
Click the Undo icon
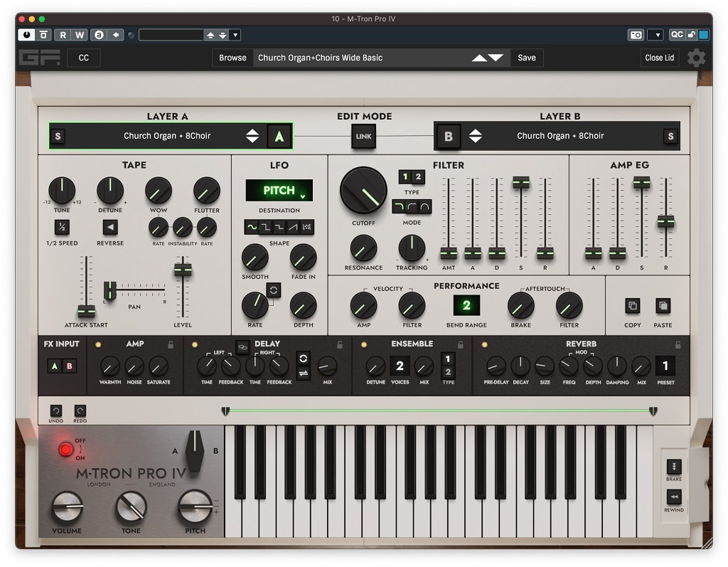pos(55,410)
